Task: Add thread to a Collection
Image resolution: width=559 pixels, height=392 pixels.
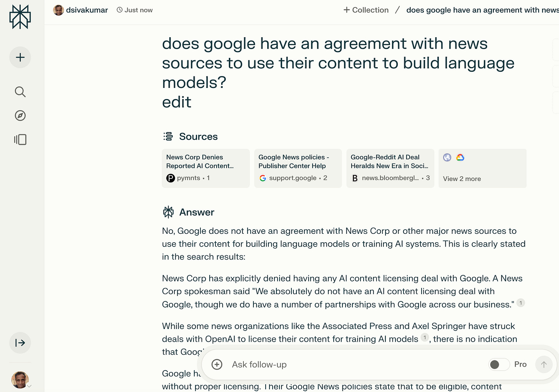Action: pos(366,10)
